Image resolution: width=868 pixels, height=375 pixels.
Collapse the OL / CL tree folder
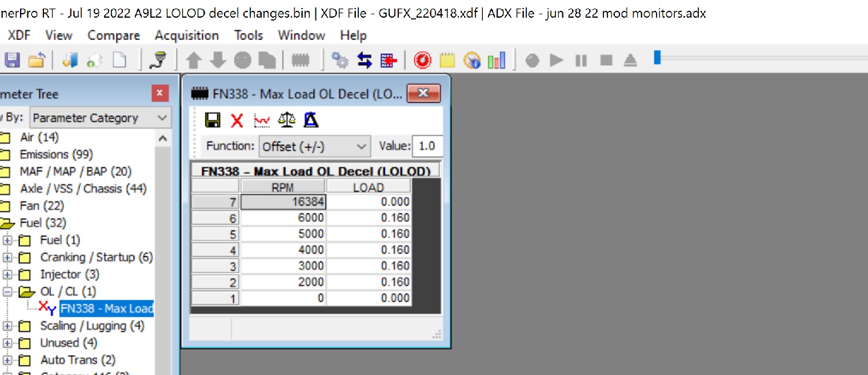point(7,292)
